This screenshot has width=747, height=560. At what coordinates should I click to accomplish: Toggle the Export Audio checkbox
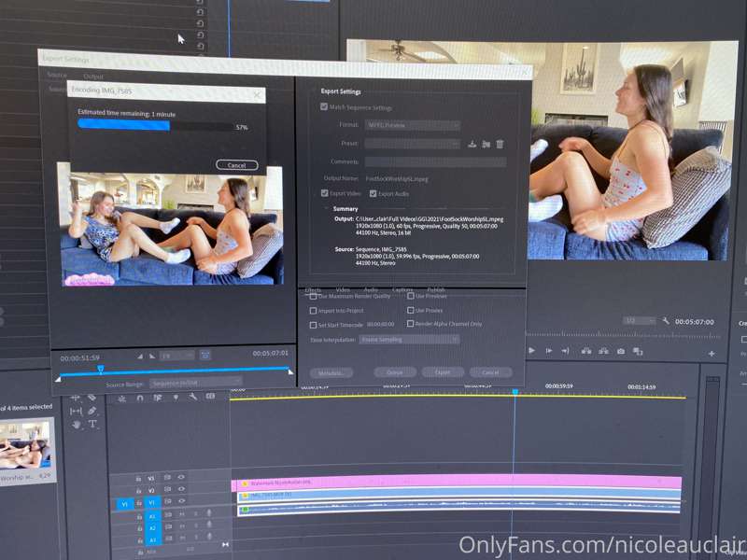click(373, 193)
